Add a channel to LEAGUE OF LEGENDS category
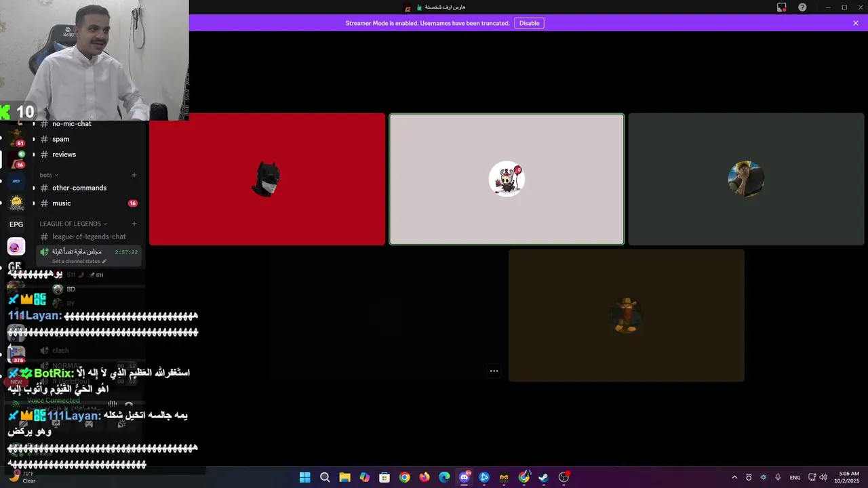This screenshot has height=488, width=868. (x=134, y=224)
